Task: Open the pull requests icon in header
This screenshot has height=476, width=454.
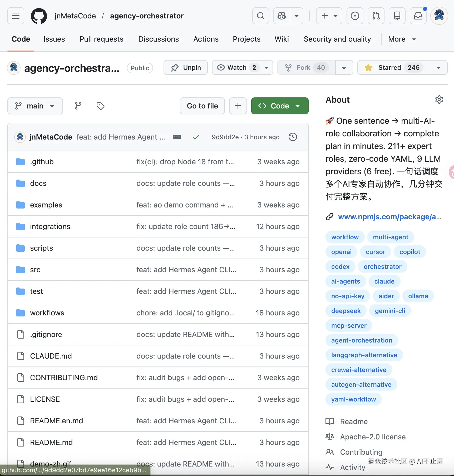Action: pos(376,16)
